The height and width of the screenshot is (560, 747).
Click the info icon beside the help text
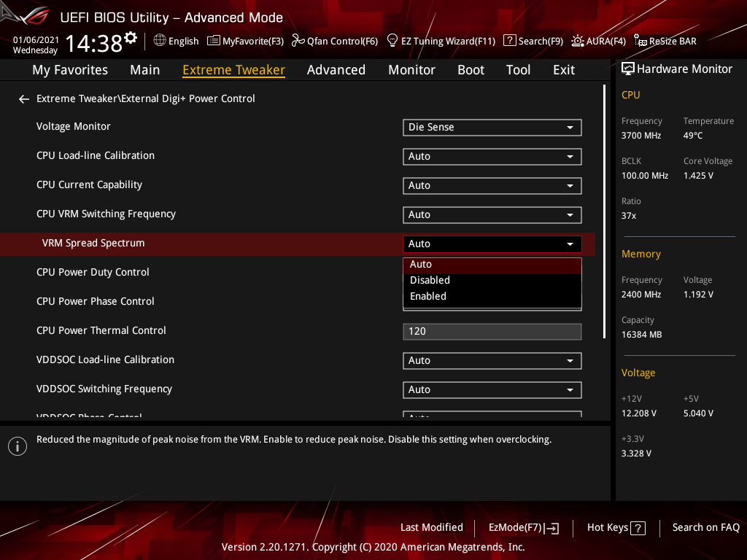18,446
